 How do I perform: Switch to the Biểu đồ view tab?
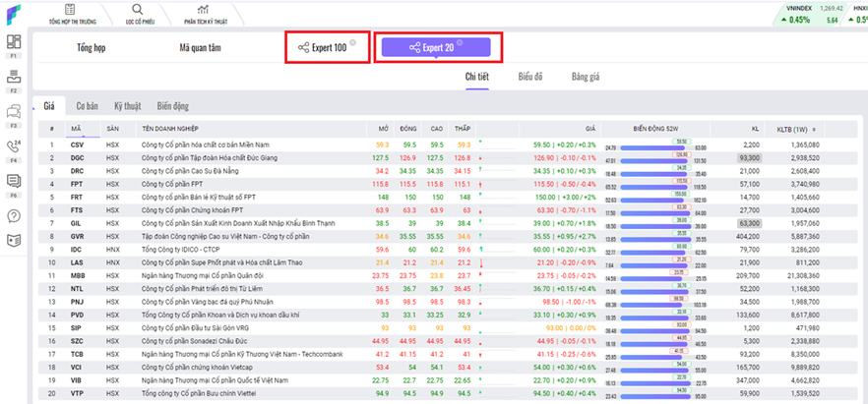[x=532, y=76]
